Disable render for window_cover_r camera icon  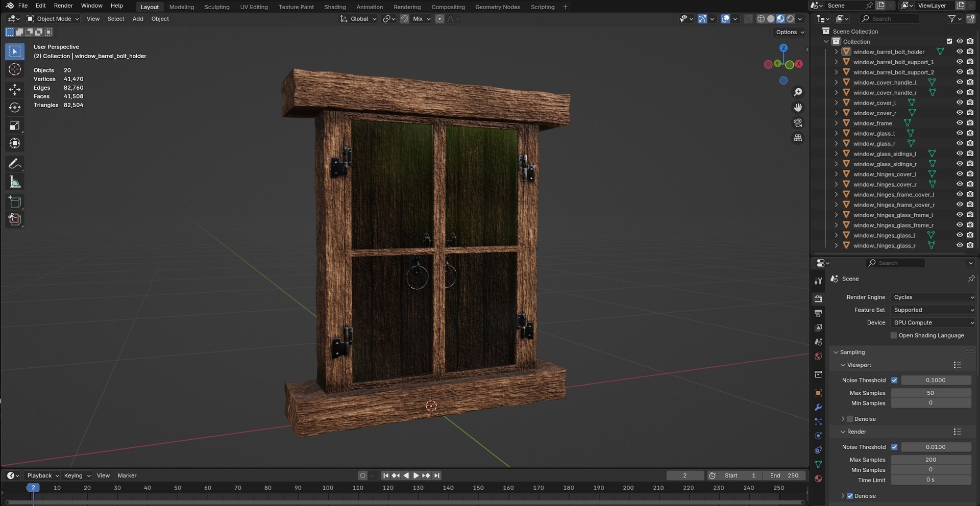coord(970,113)
